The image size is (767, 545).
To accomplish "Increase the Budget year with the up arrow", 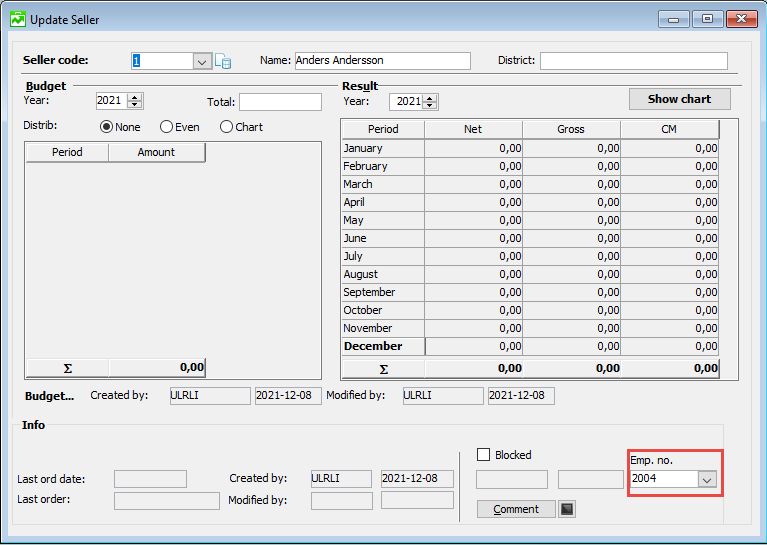I will pyautogui.click(x=135, y=97).
